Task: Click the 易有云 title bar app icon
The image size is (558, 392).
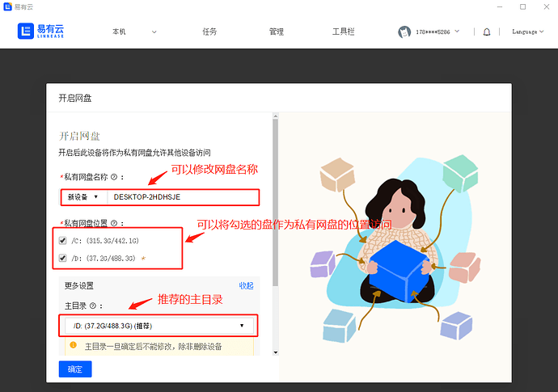Action: (8, 6)
